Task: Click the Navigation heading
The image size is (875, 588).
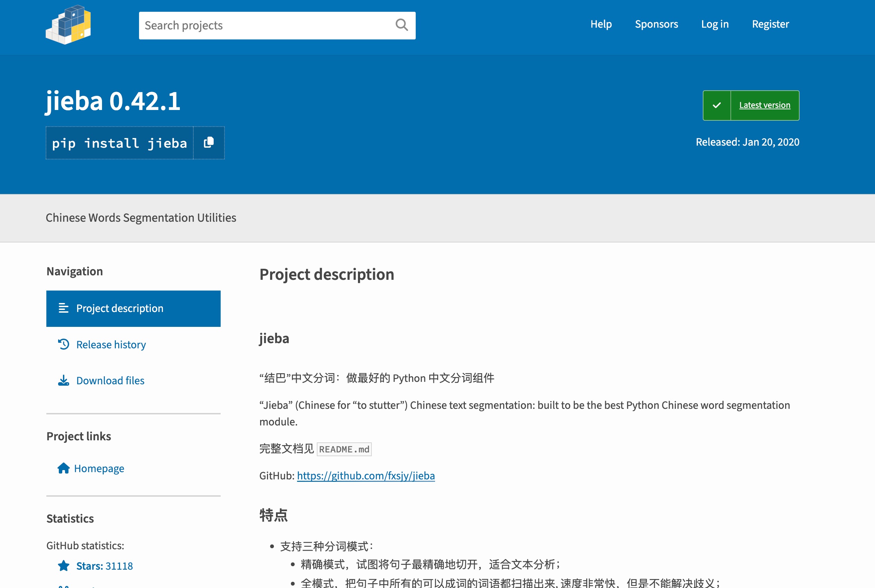Action: click(75, 271)
